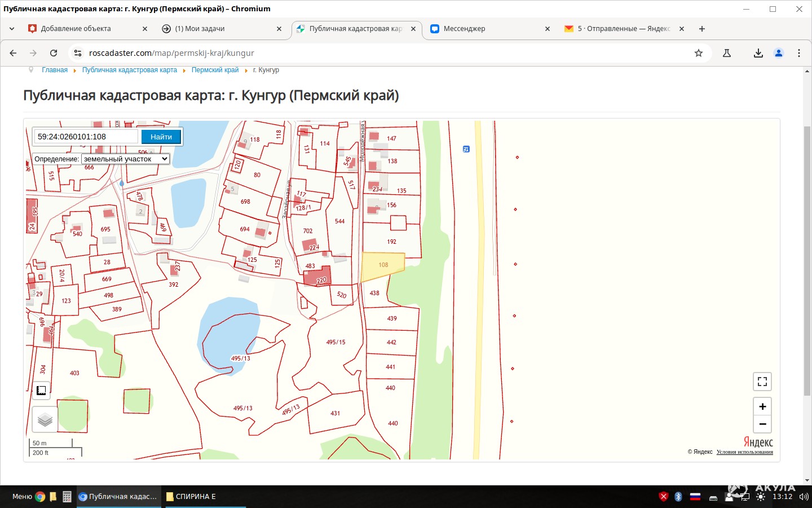Zoom in on the map
This screenshot has height=508, width=812.
pyautogui.click(x=762, y=406)
